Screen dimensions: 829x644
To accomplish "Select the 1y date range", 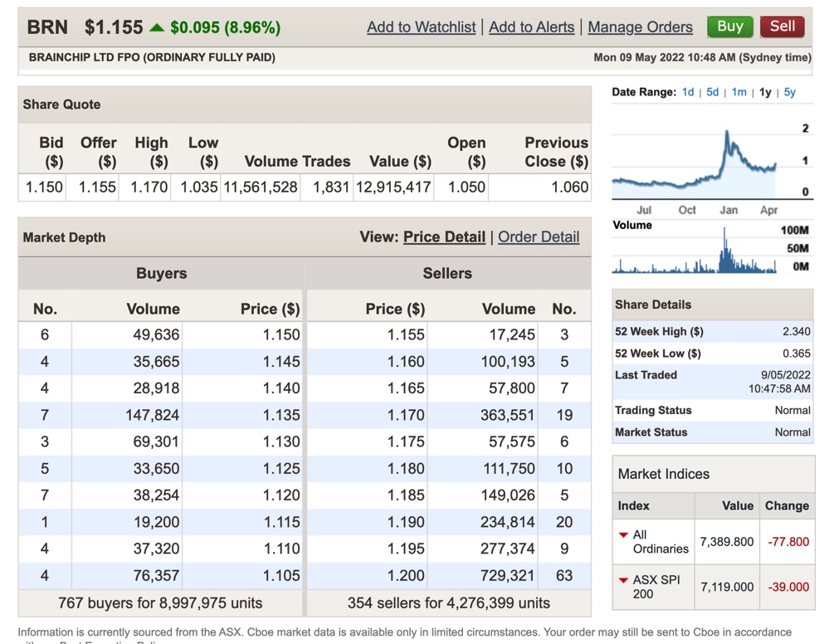I will (765, 92).
